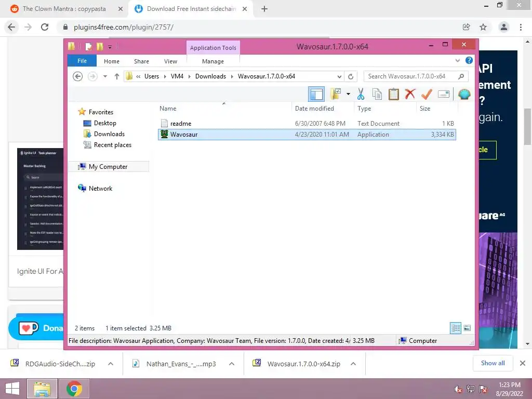Open Explorer help question mark icon

(x=469, y=60)
